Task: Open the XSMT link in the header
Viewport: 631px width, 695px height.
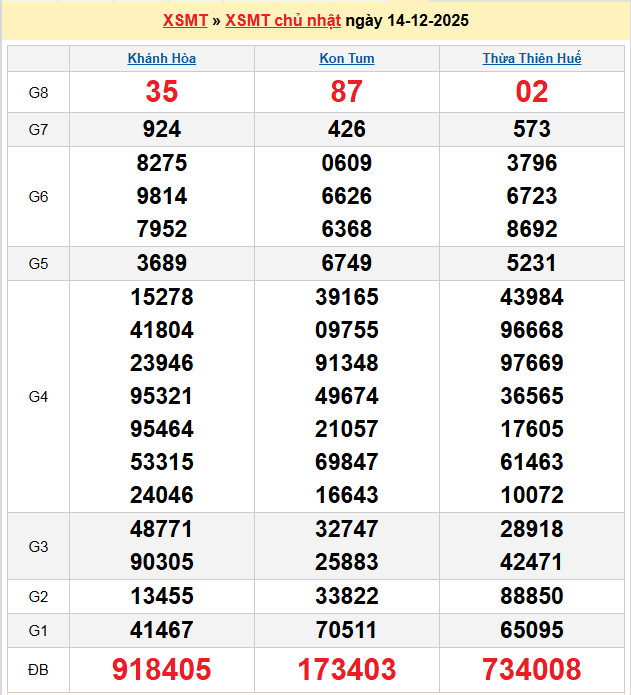Action: click(x=184, y=20)
